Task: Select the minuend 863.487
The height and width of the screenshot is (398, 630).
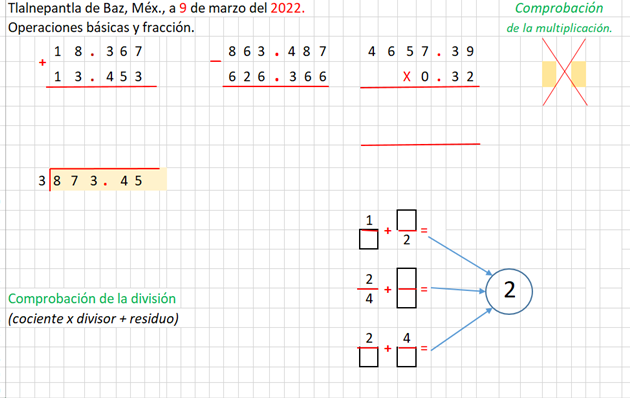Action: point(277,51)
